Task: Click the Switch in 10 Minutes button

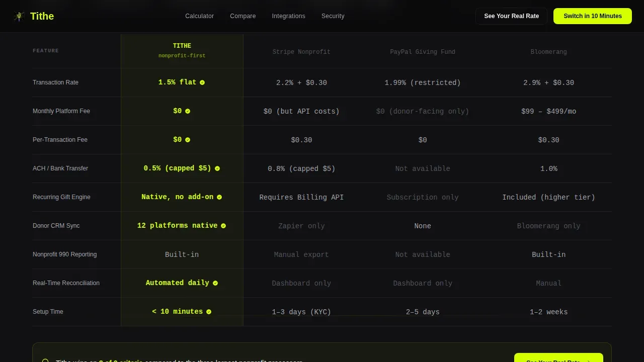Action: tap(593, 16)
